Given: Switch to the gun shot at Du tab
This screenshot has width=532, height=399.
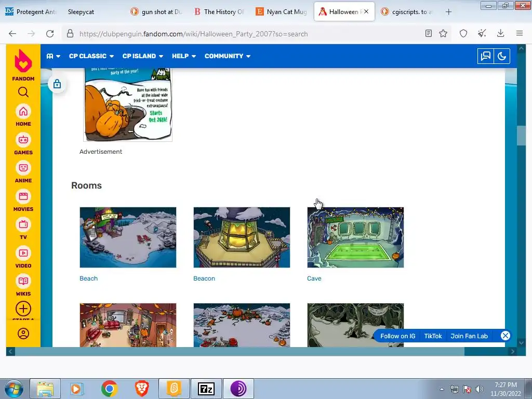Looking at the screenshot, I should pos(156,12).
